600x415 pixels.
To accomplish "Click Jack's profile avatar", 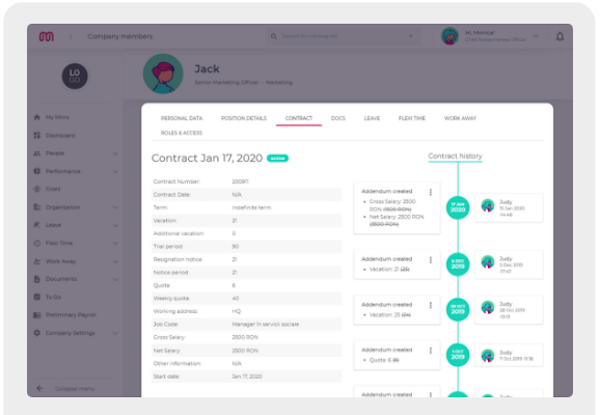I will [162, 72].
